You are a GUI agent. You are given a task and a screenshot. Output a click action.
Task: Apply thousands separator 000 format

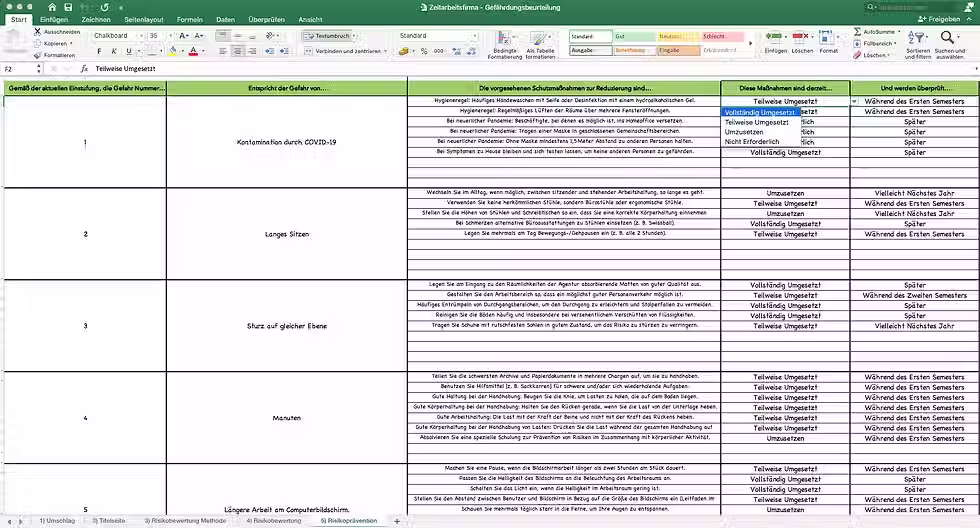(439, 51)
